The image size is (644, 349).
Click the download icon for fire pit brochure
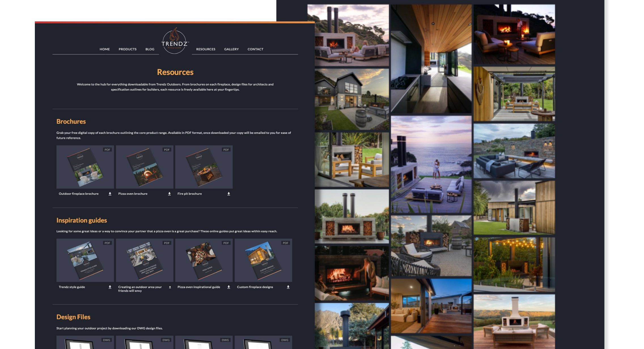(229, 194)
